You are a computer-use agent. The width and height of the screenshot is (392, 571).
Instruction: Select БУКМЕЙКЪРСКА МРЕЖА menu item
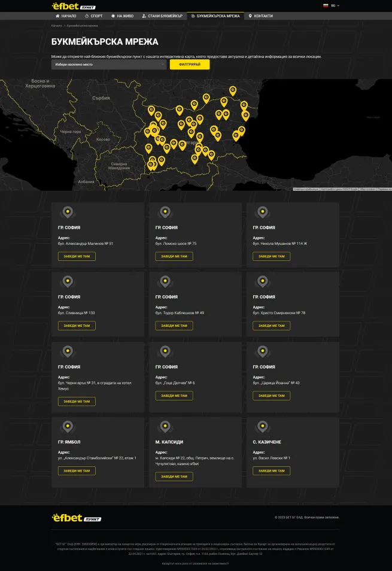point(215,16)
